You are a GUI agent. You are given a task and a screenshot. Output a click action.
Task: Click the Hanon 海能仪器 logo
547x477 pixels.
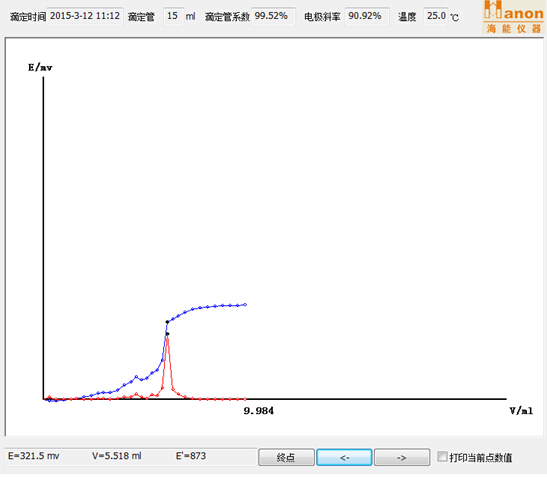(513, 17)
